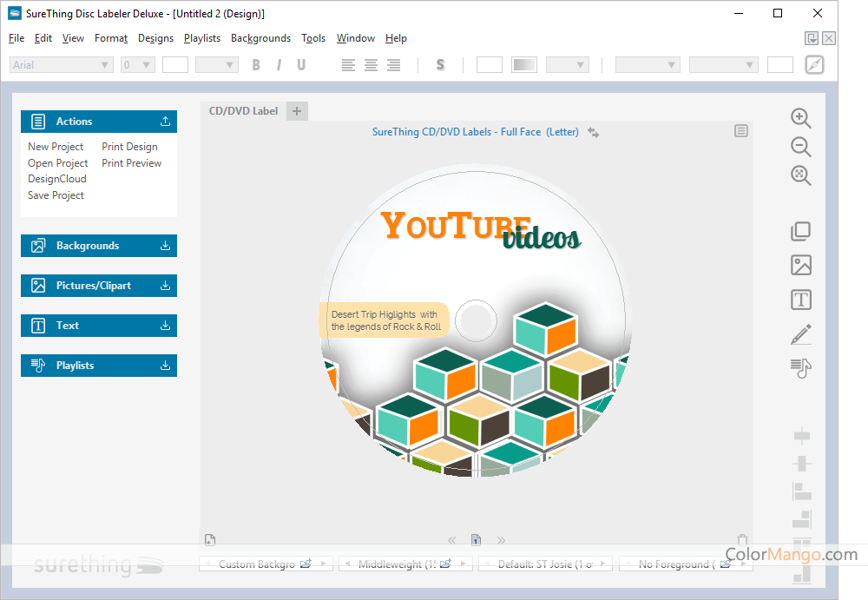The height and width of the screenshot is (600, 868).
Task: Click the open-folder icon in No Foreground selector
Action: (726, 564)
